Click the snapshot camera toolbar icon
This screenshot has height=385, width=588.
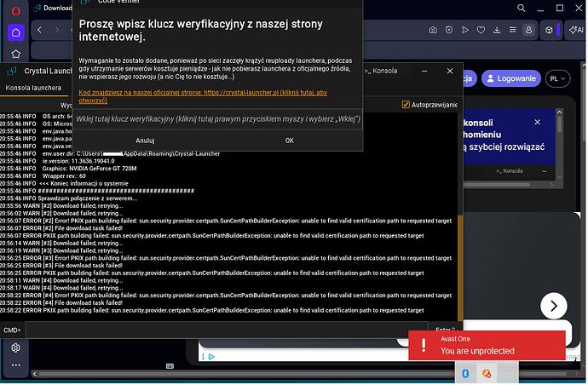[x=433, y=30]
